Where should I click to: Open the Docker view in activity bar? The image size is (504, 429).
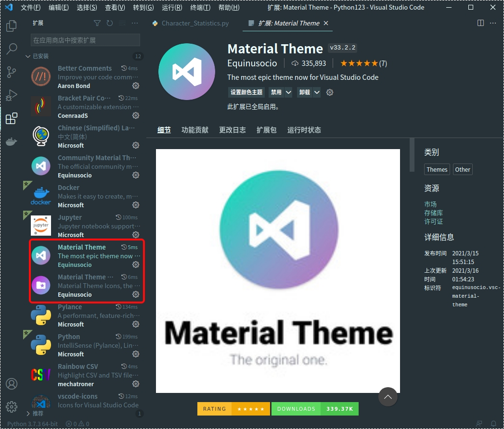pos(11,141)
